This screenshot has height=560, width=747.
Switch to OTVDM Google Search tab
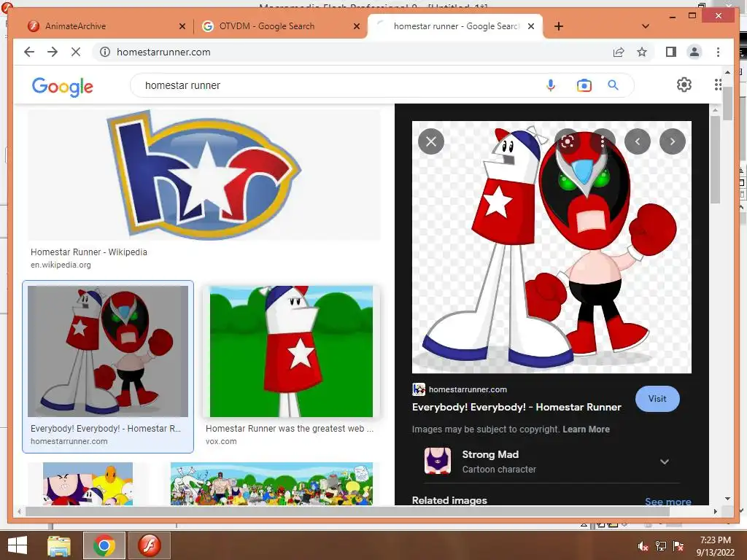point(279,26)
